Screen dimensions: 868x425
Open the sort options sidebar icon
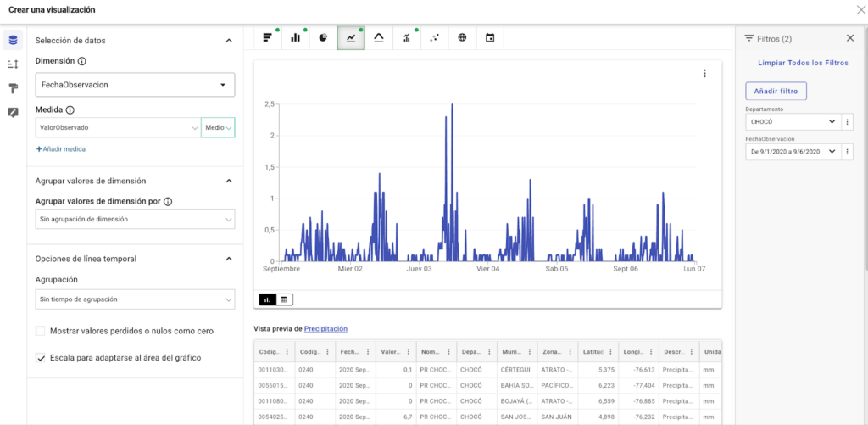coord(13,64)
